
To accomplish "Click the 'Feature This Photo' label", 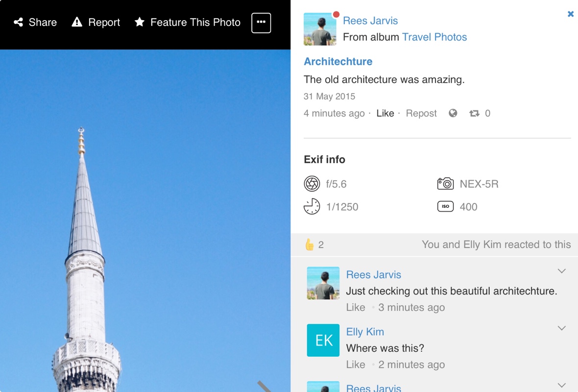I will pyautogui.click(x=195, y=23).
